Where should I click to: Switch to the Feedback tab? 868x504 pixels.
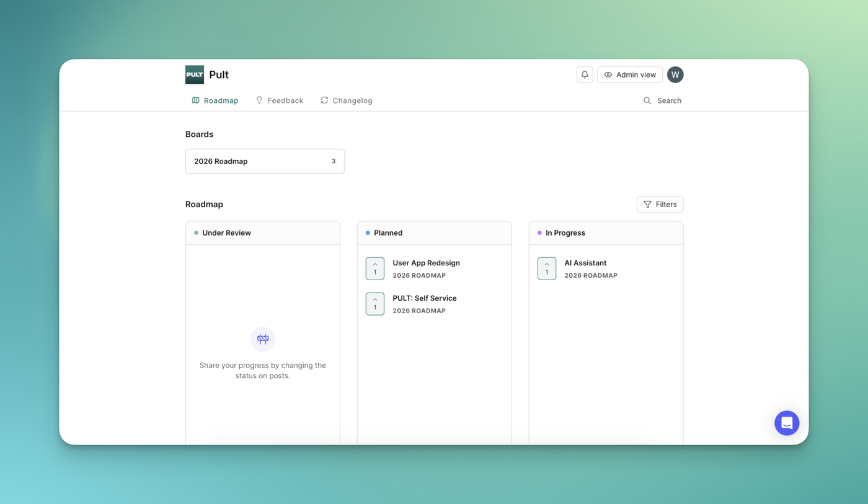pyautogui.click(x=280, y=100)
